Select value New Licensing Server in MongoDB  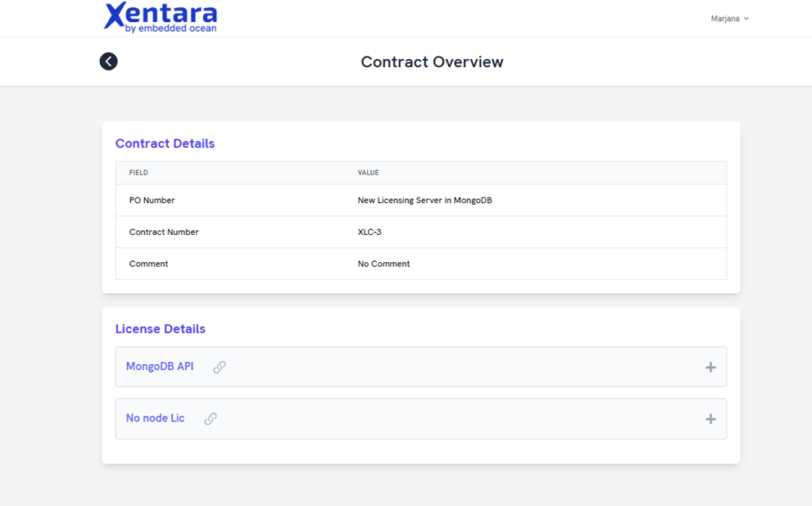[424, 201]
